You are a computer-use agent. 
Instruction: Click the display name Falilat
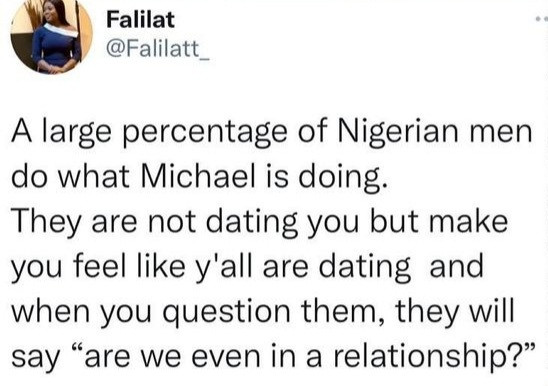coord(140,20)
